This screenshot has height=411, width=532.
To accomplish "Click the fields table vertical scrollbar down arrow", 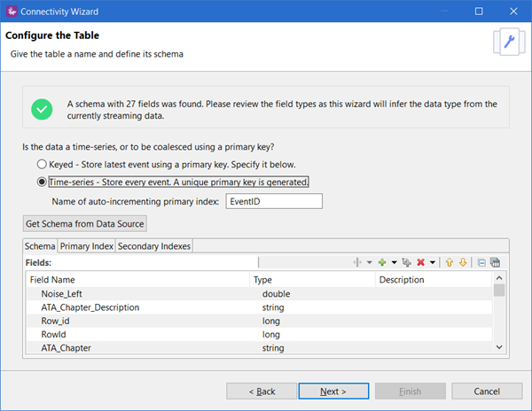I will pos(499,347).
